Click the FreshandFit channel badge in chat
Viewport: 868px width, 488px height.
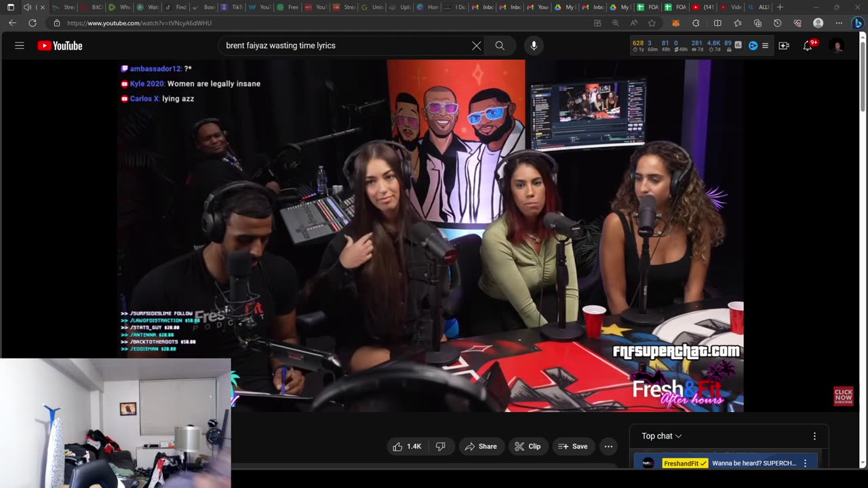(x=685, y=463)
